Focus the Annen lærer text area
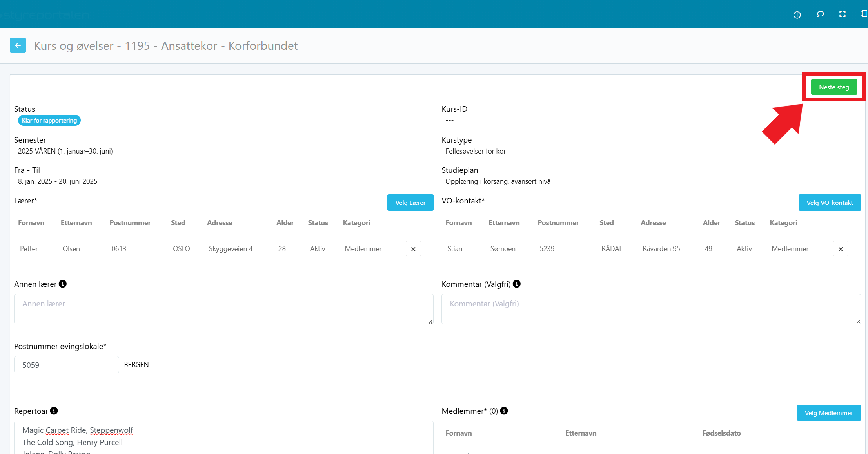868x454 pixels. point(223,309)
